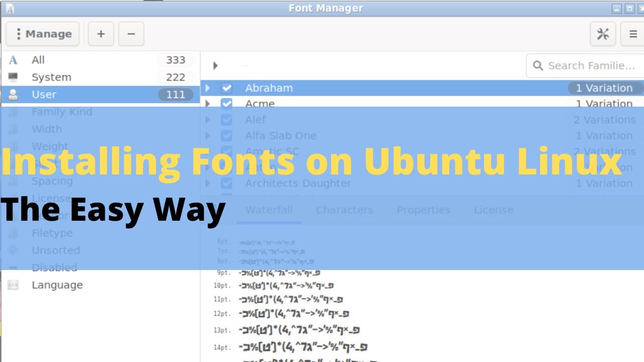Click the 11pt. waterfall preview line
The image size is (644, 362).
pos(291,300)
